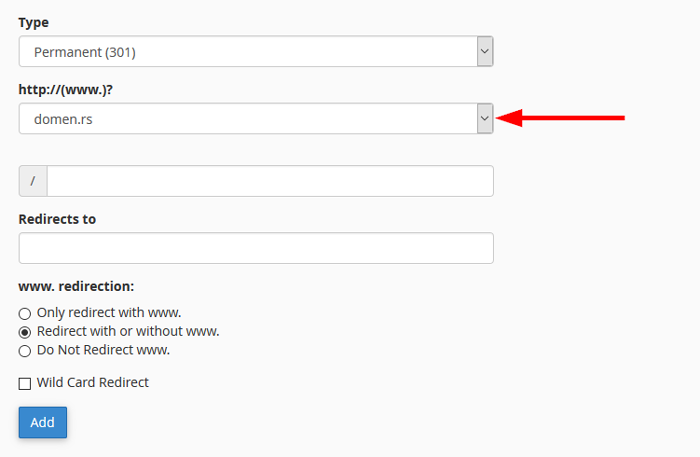Focus the Redirects to text field
This screenshot has width=700, height=457.
coord(256,248)
